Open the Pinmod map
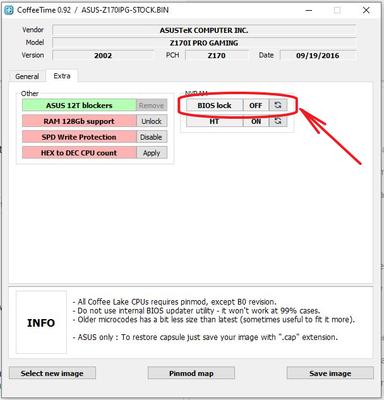This screenshot has width=384, height=400. (191, 373)
